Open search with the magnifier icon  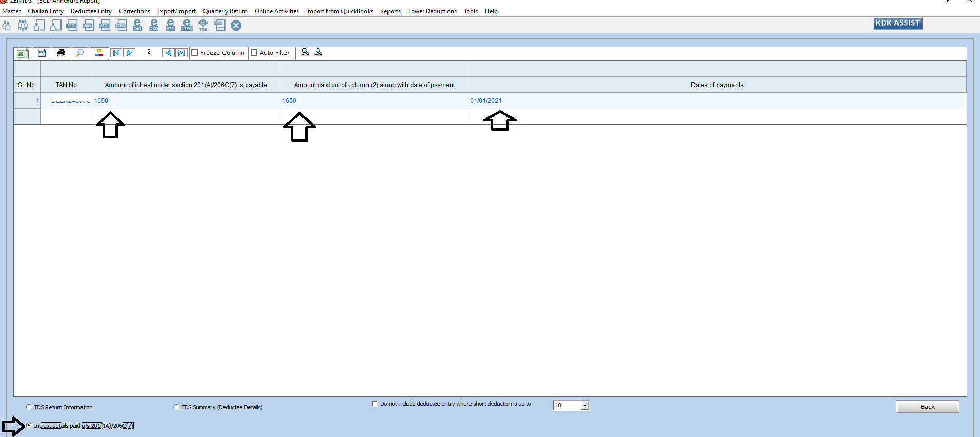click(80, 53)
